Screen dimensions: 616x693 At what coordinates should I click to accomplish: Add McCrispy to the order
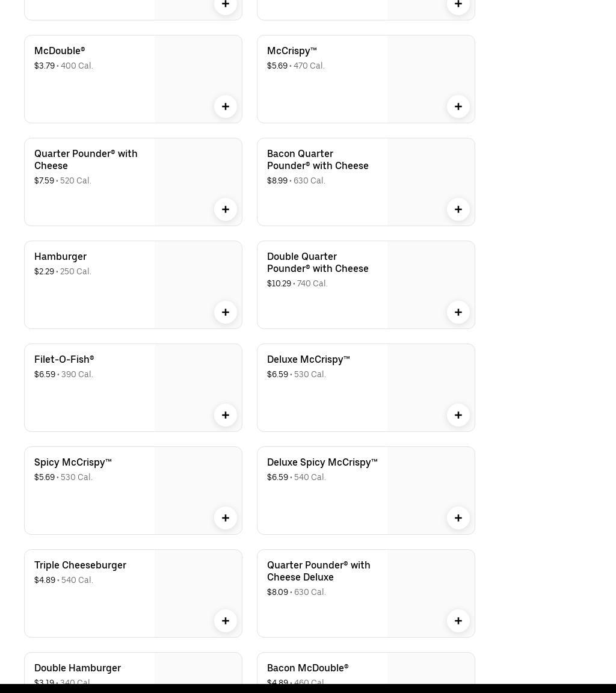[x=458, y=106]
